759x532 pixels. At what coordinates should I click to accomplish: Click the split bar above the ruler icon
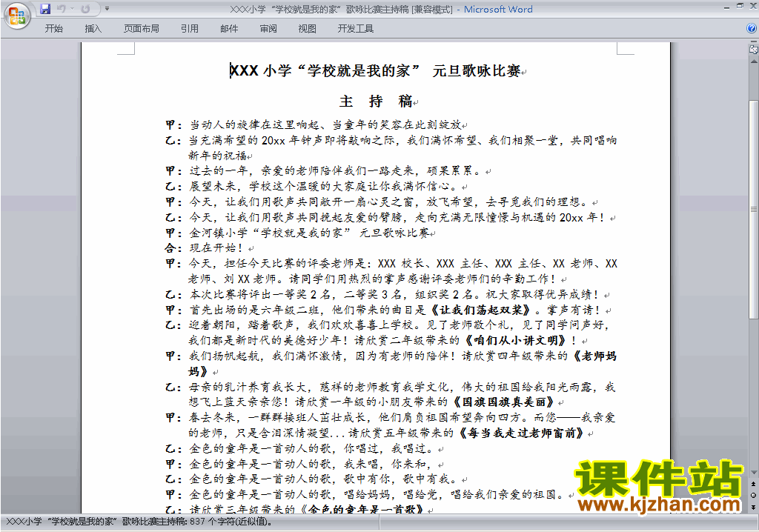(754, 41)
